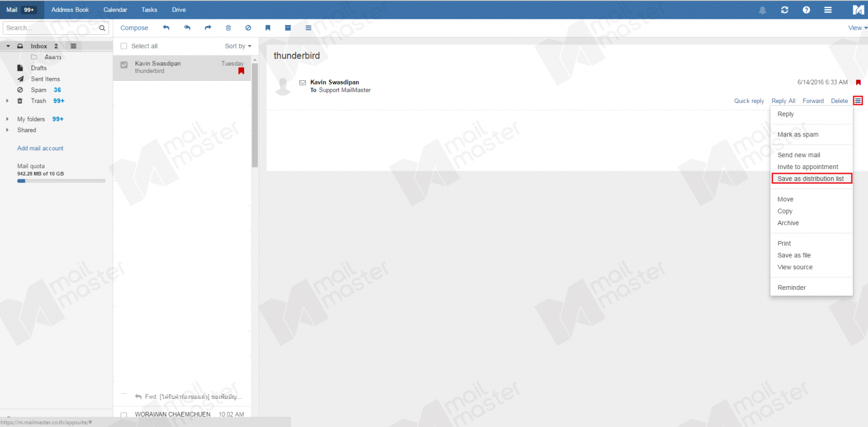The width and height of the screenshot is (868, 427).
Task: Open the top bar hamburger menu
Action: click(x=828, y=10)
